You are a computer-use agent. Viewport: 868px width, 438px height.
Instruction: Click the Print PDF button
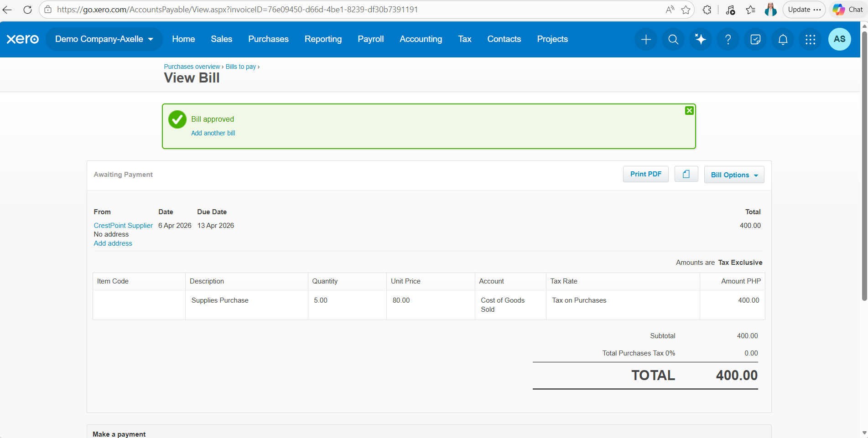click(645, 174)
